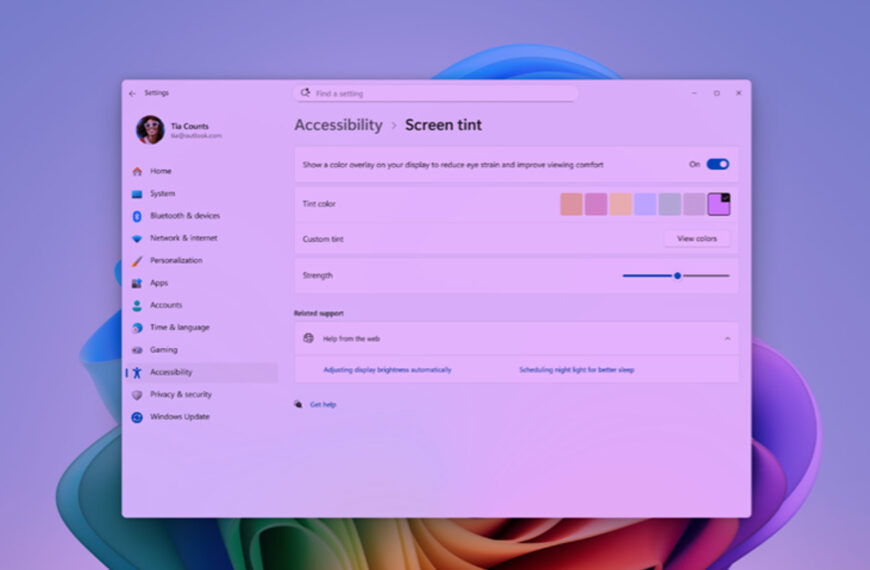Click the Bluetooth & devices icon
The height and width of the screenshot is (570, 870).
coord(137,216)
